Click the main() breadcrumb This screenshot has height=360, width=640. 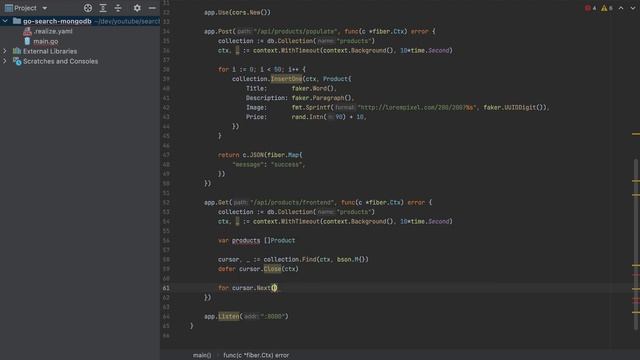[202, 355]
